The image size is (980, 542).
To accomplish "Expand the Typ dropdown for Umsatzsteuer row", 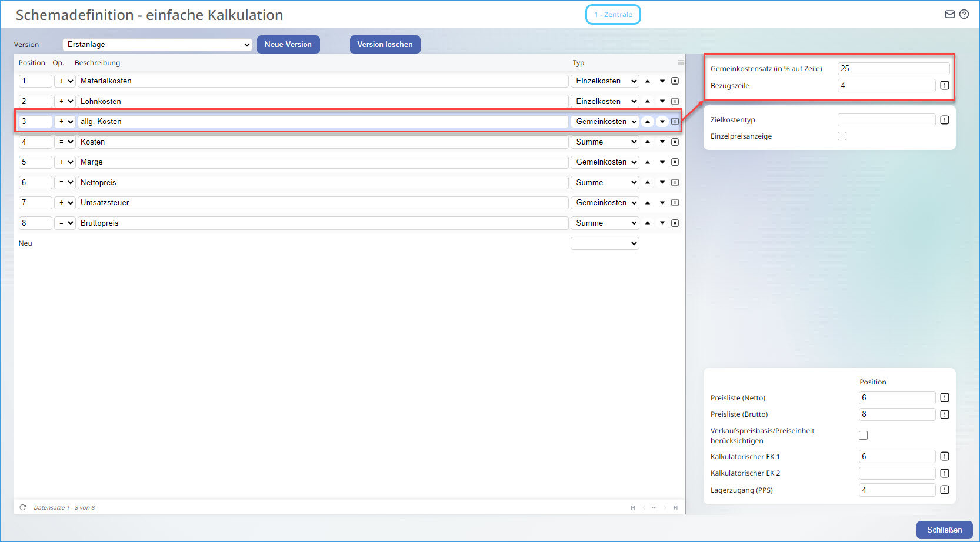I will [605, 203].
